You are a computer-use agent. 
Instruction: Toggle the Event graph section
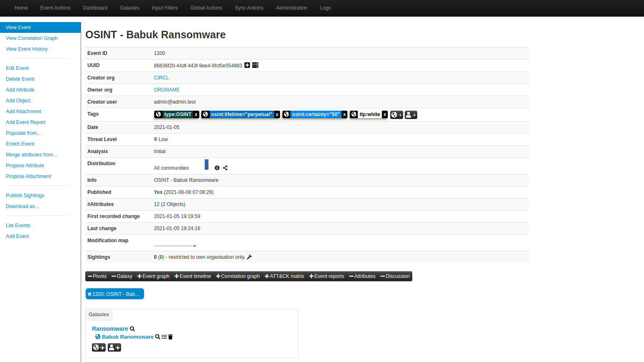(x=154, y=276)
